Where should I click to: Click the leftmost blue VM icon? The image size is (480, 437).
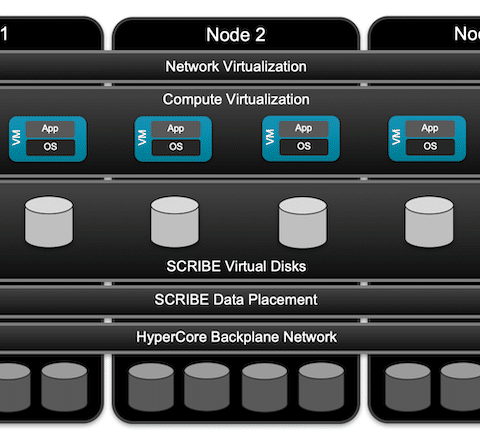48,139
